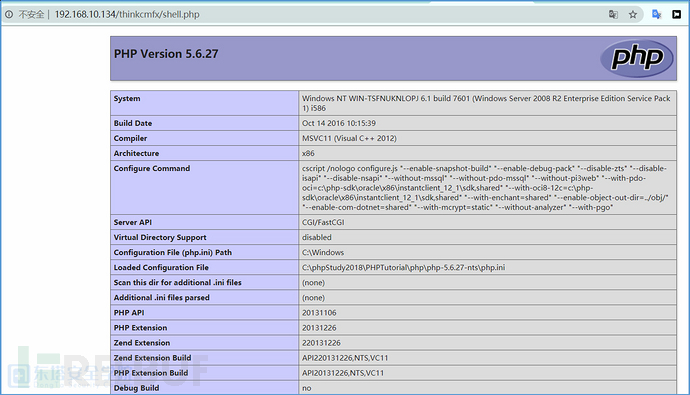Click the Zend Extension label
Screen dimensions: 690x395
[142, 343]
